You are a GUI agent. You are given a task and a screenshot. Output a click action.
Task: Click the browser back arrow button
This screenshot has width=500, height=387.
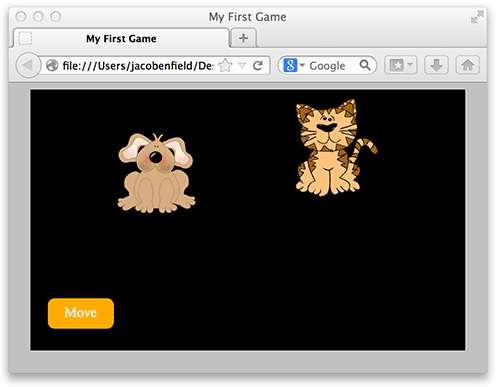28,65
